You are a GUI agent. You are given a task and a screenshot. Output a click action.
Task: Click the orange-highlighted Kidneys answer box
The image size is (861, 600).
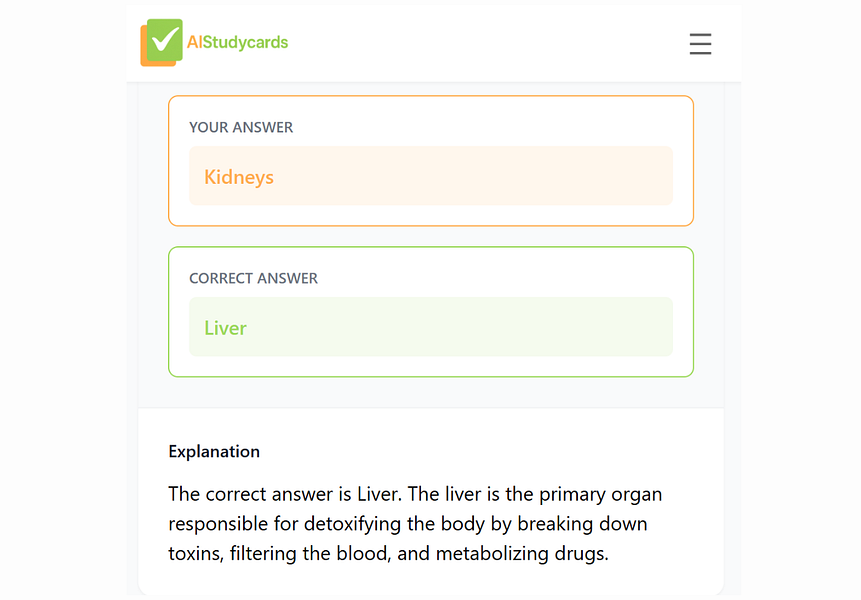coord(431,175)
